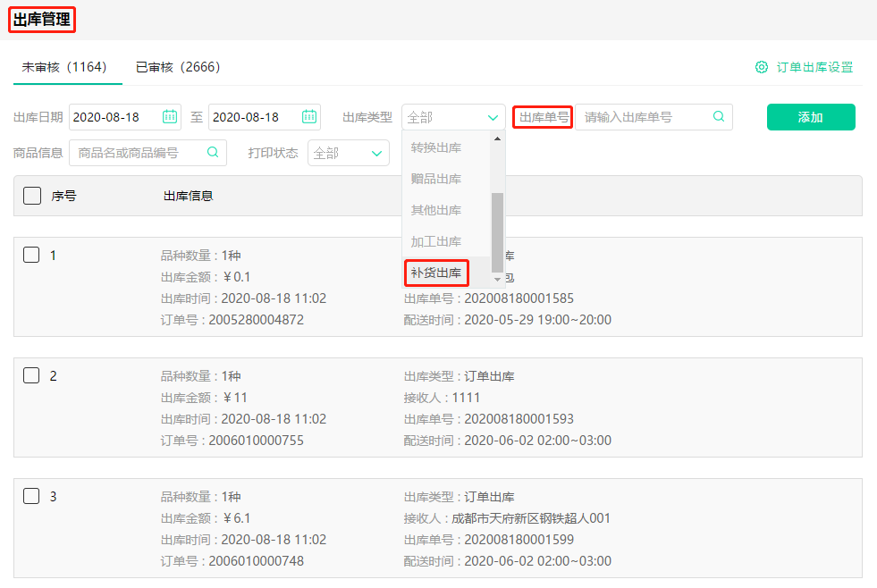877x588 pixels.
Task: Click the dropdown arrow on 打印状态
Action: pyautogui.click(x=376, y=153)
